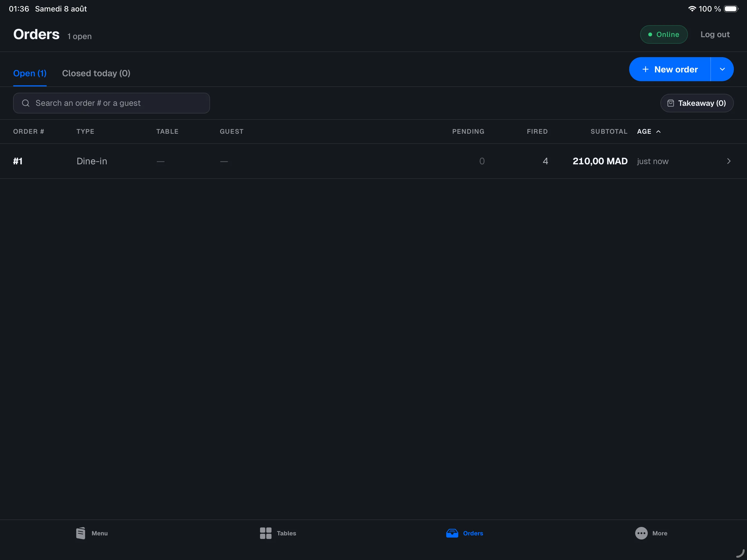Image resolution: width=747 pixels, height=560 pixels.
Task: Focus the order or guest search field
Action: (x=112, y=103)
